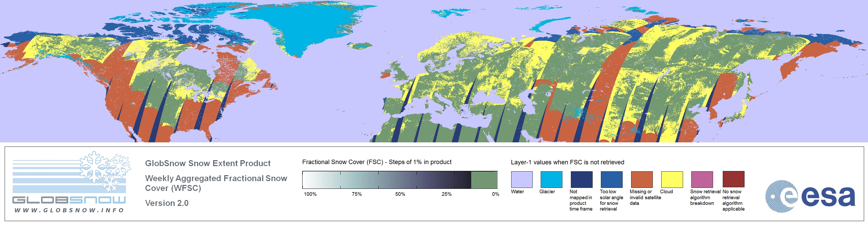
Task: Click the 0% scale label
Action: [x=496, y=194]
